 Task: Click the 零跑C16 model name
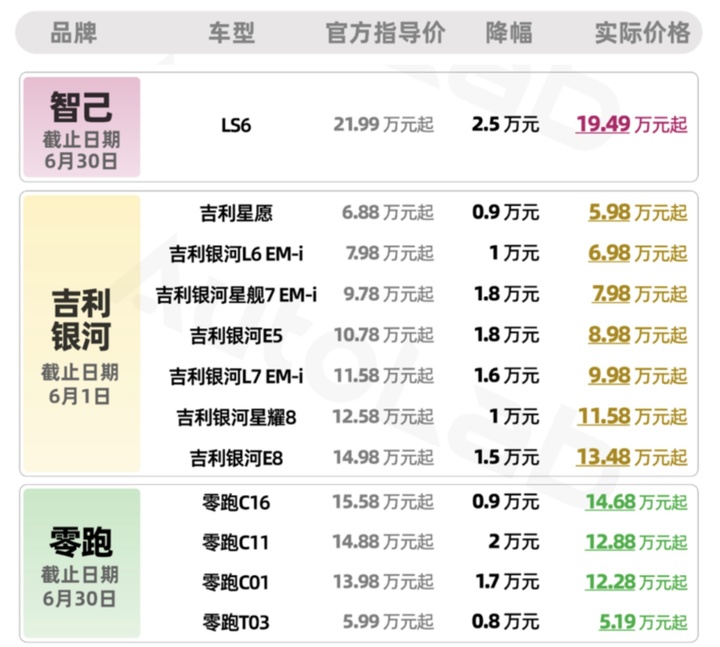point(236,502)
